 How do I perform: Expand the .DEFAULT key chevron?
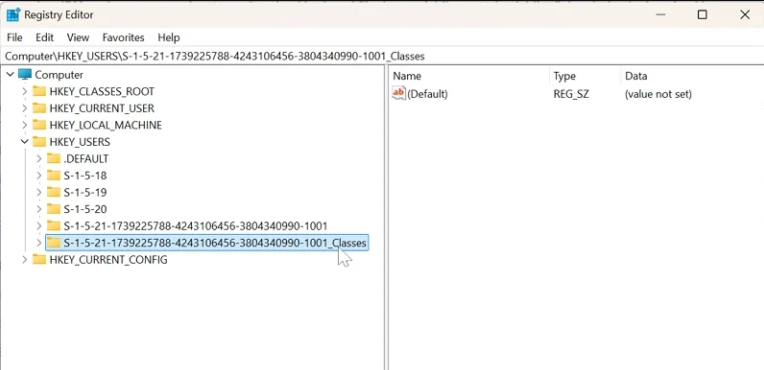39,159
